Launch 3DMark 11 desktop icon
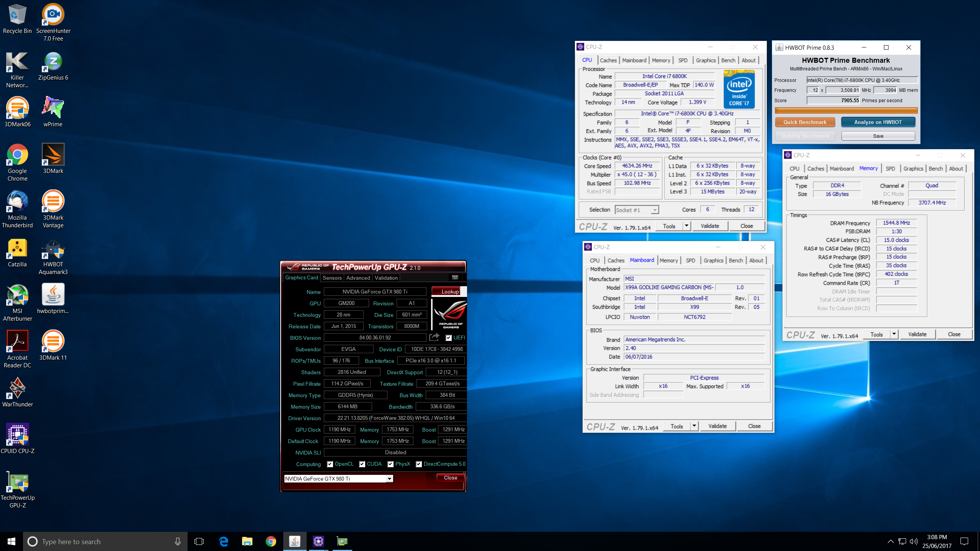Image resolution: width=980 pixels, height=551 pixels. (53, 346)
